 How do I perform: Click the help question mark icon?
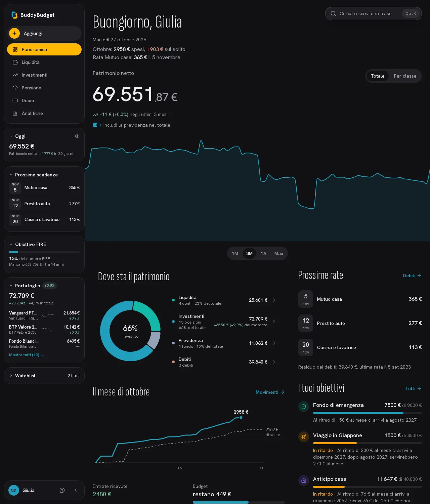click(62, 490)
